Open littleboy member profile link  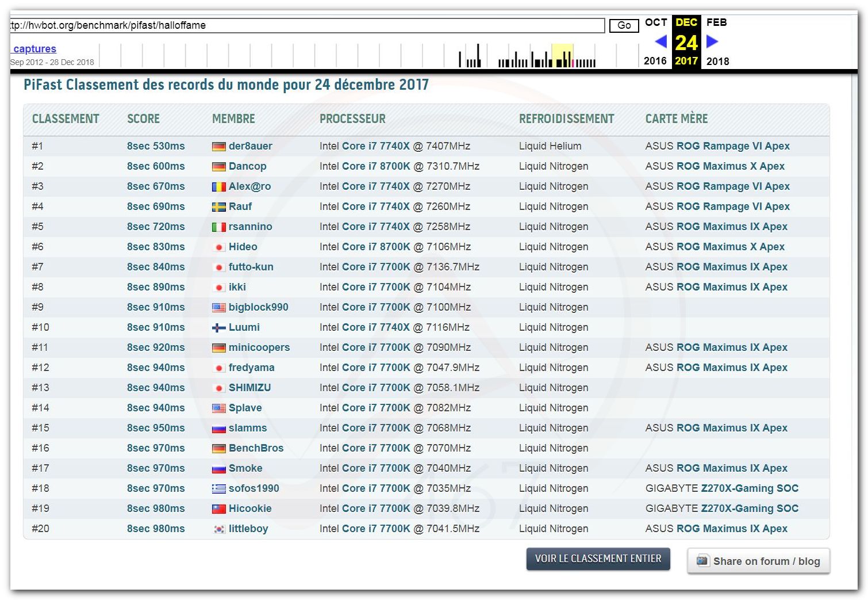point(248,529)
